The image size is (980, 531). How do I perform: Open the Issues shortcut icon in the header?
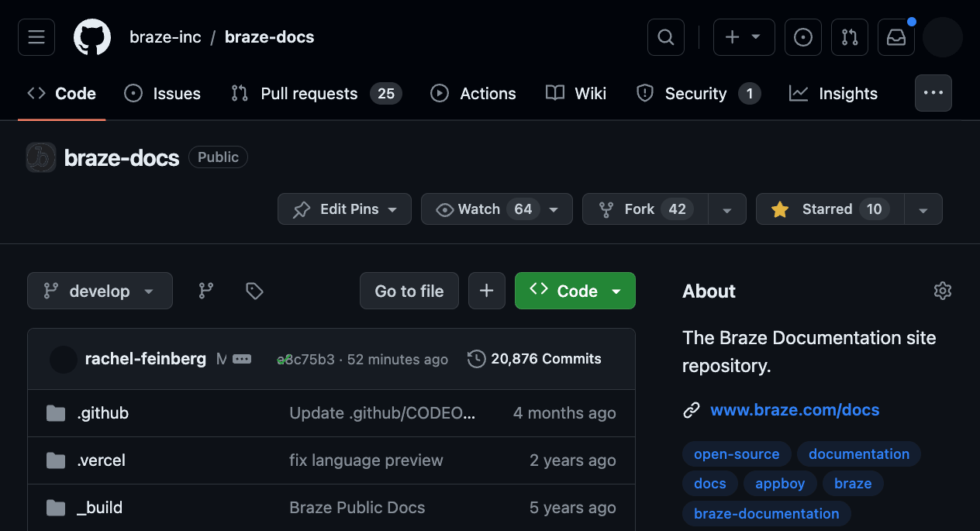coord(803,37)
